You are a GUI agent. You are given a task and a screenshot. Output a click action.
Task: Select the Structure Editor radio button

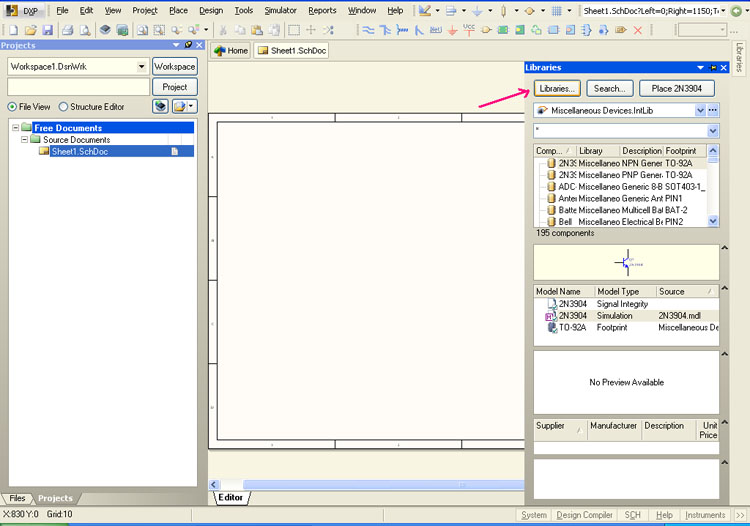tap(64, 107)
